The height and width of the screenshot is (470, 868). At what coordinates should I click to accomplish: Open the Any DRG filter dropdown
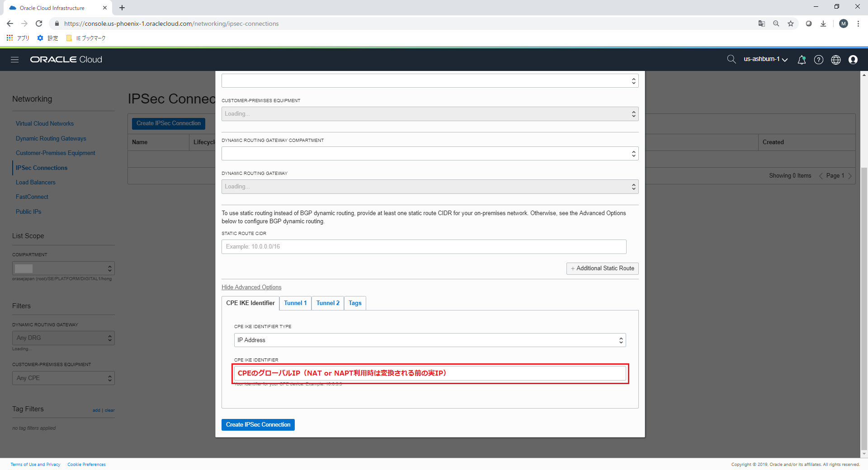(x=63, y=338)
